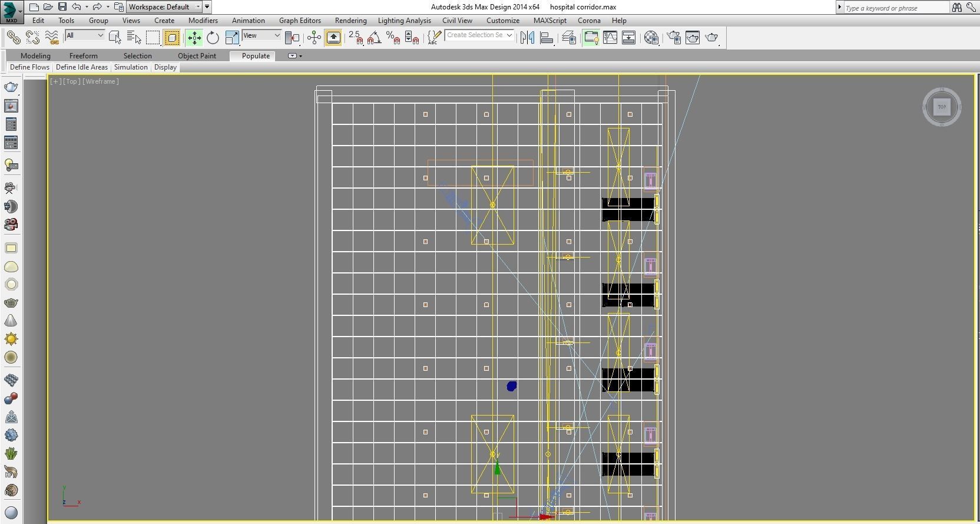Activate the Select and Scale tool
Image resolution: width=980 pixels, height=524 pixels.
pyautogui.click(x=232, y=38)
